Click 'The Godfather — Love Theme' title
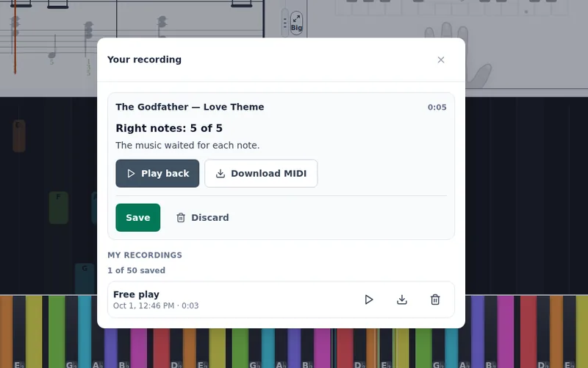Viewport: 588px width, 368px height. tap(190, 107)
